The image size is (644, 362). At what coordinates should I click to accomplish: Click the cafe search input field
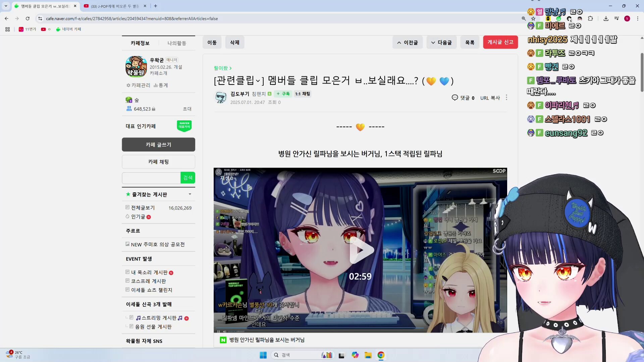[x=151, y=178]
